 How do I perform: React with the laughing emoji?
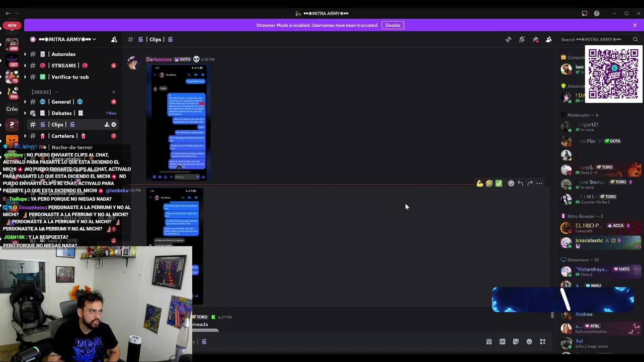(489, 184)
